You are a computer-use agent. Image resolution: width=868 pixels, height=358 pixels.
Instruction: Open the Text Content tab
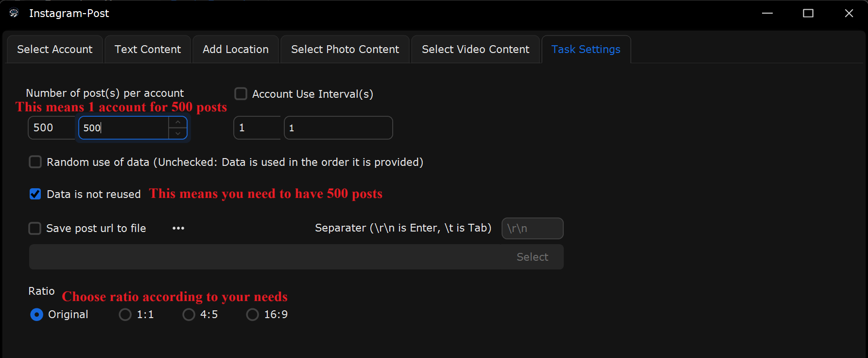pos(148,49)
